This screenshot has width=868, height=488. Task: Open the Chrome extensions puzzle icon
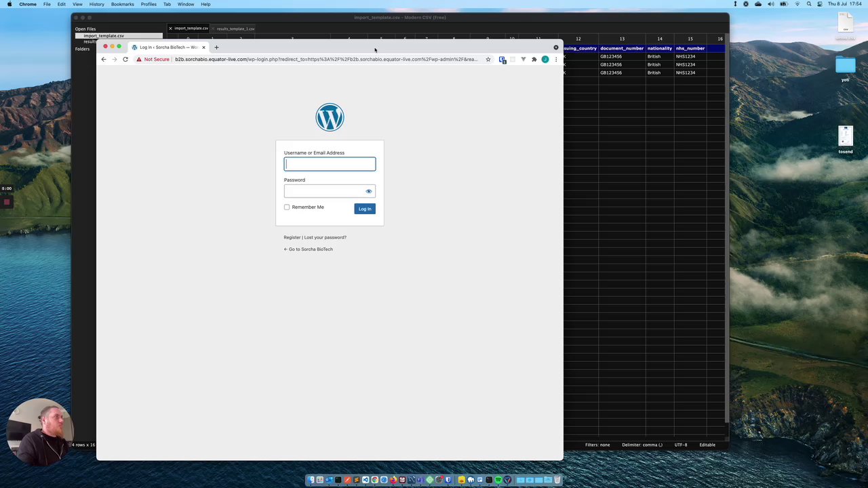click(534, 60)
